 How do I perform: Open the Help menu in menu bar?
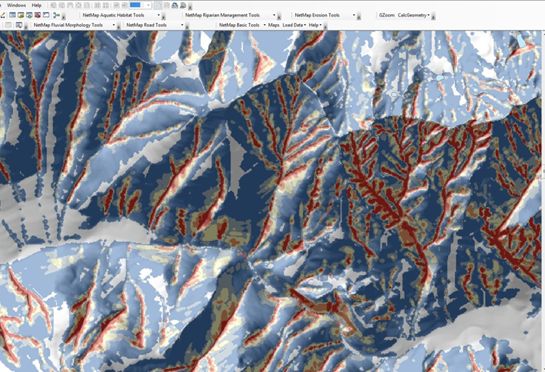36,5
